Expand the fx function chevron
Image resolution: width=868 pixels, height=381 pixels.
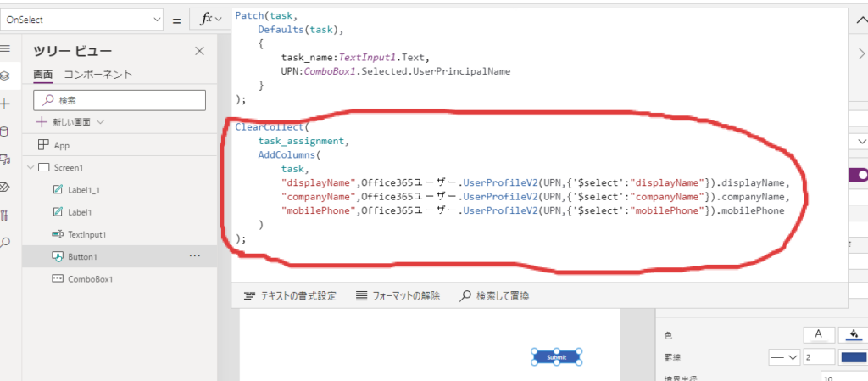point(220,19)
